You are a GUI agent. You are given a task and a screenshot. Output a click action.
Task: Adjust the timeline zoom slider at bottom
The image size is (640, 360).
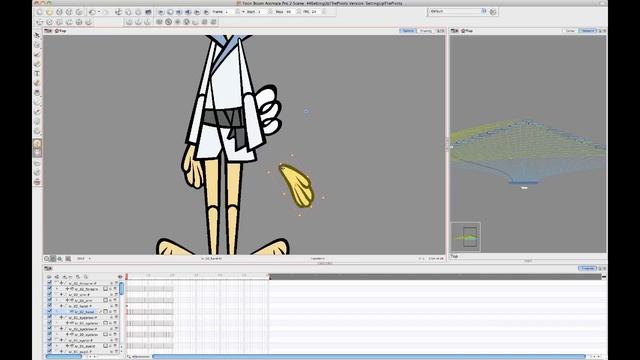pyautogui.click(x=140, y=356)
